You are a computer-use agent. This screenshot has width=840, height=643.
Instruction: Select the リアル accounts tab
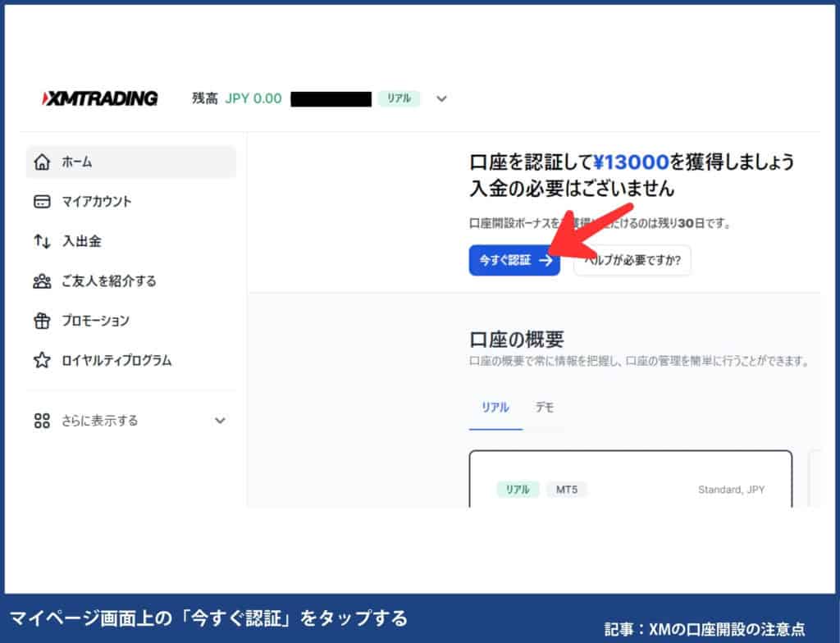tap(495, 407)
